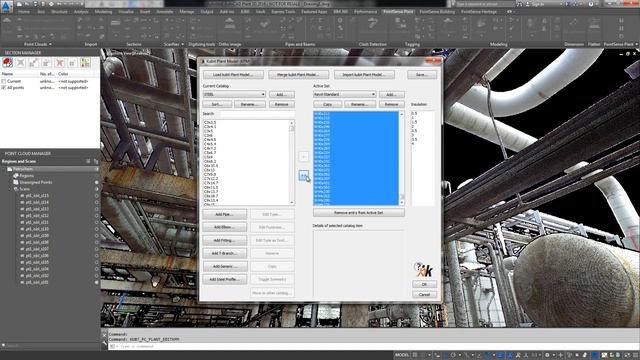Click the last green-yellow icon in Section Manager toolbar
This screenshot has height=360, width=640.
pos(85,62)
